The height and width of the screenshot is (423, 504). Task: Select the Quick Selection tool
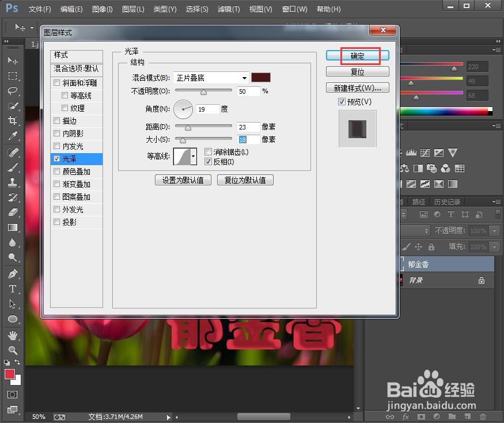(13, 106)
